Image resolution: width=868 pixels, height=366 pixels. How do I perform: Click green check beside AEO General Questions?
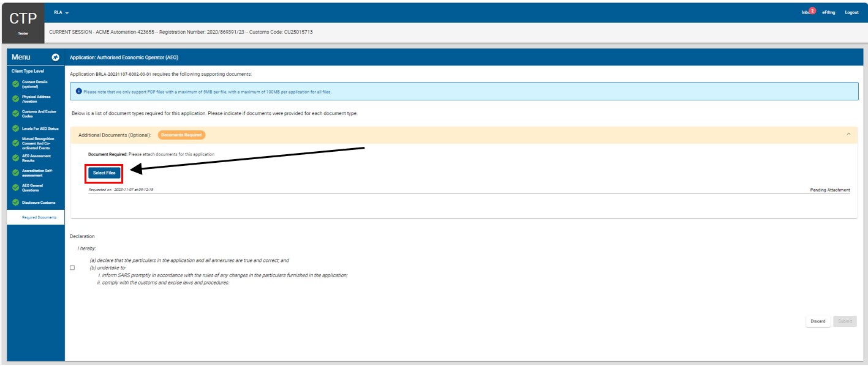click(x=15, y=187)
